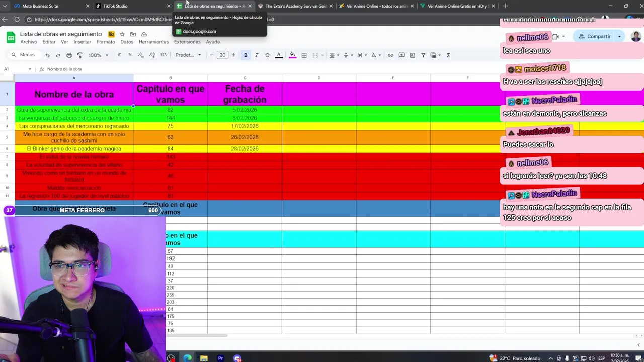Open the zoom 100% dropdown

point(98,55)
